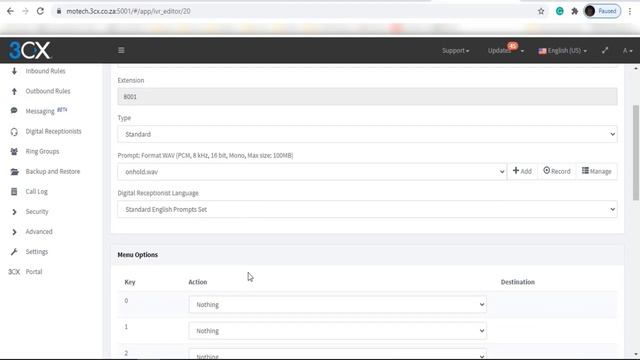Click the Settings wrench icon

point(14,251)
